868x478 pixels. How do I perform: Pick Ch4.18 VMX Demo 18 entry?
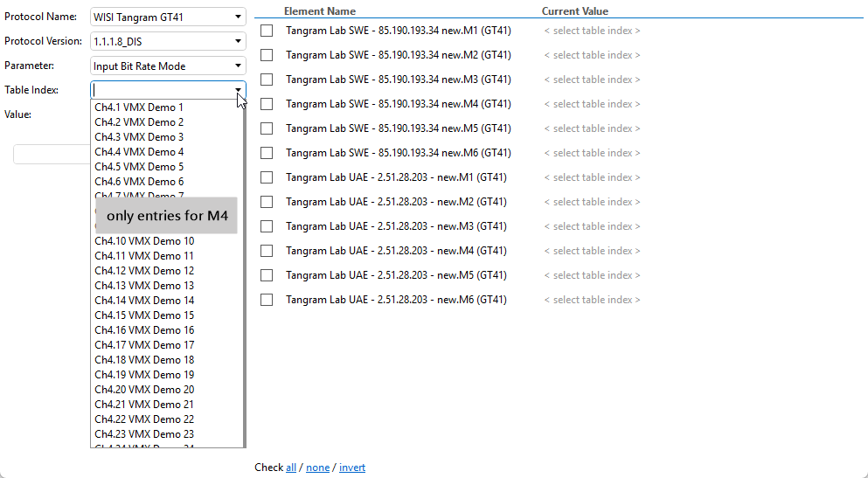(x=144, y=360)
